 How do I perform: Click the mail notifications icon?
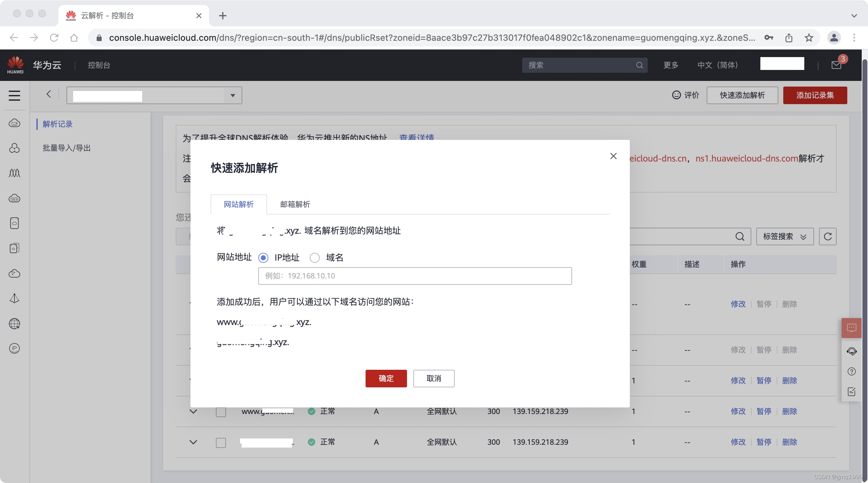point(836,65)
